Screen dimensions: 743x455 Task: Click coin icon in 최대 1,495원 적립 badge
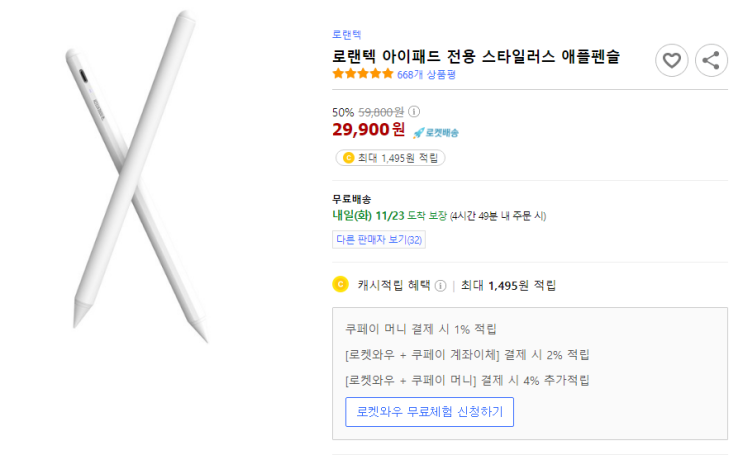point(348,158)
